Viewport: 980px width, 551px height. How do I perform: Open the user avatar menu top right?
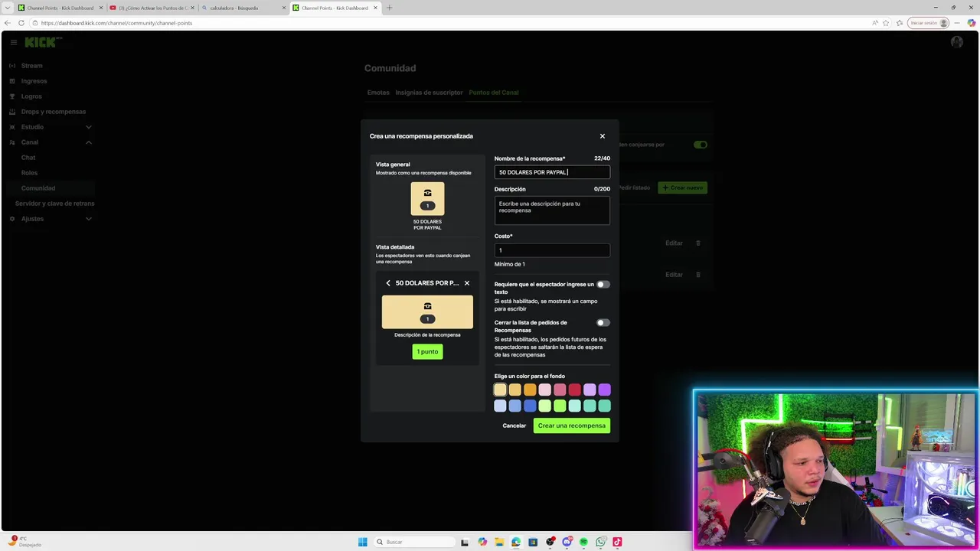(x=957, y=42)
